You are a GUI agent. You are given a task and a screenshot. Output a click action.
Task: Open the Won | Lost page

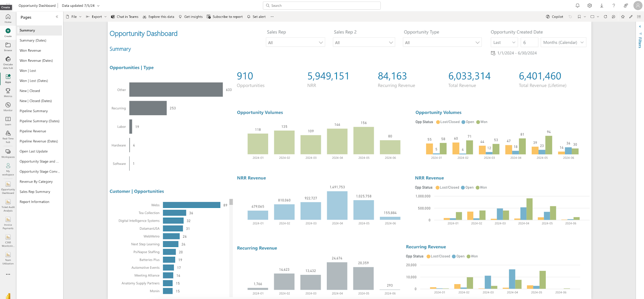(39, 71)
